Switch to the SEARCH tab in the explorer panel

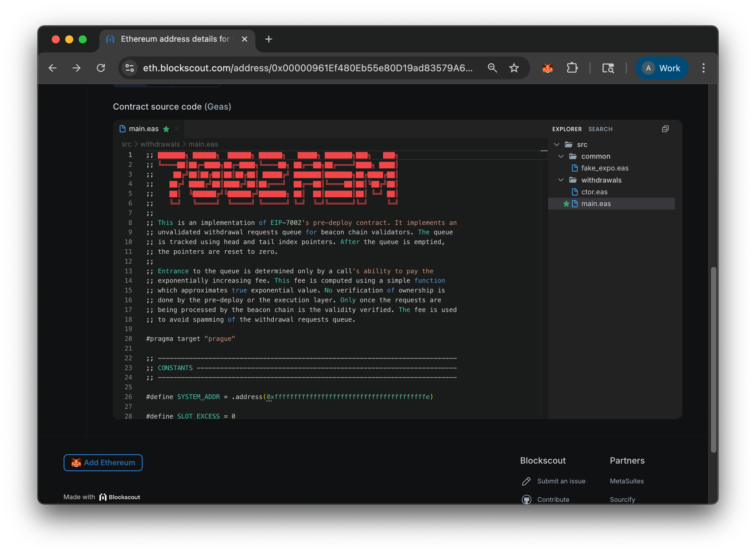tap(600, 129)
